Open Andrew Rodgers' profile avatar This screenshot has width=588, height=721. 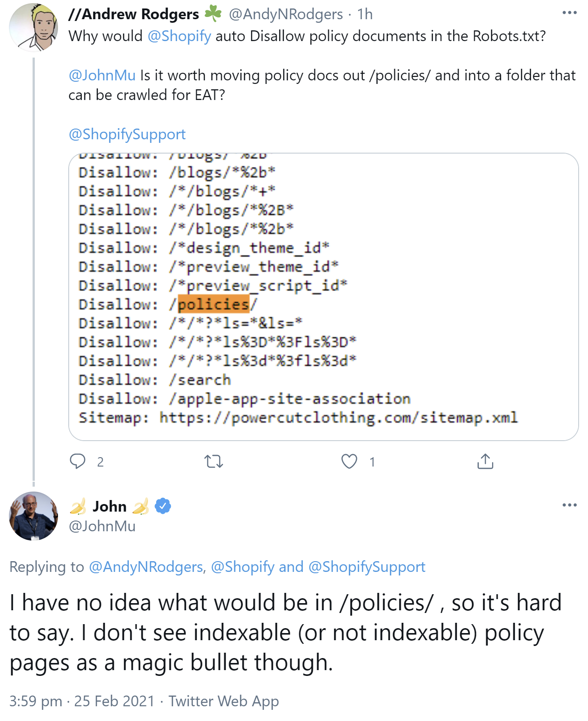tap(34, 28)
